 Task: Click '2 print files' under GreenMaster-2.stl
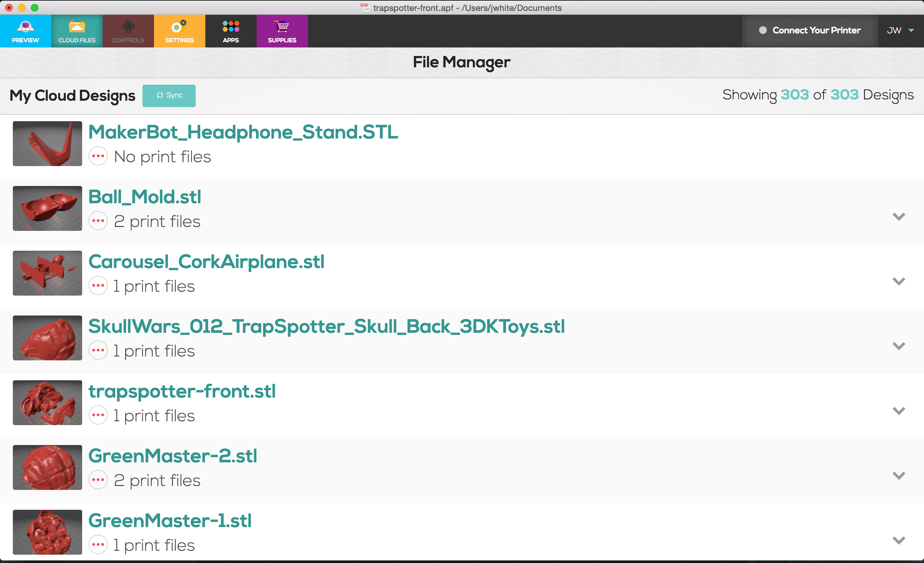coord(157,481)
